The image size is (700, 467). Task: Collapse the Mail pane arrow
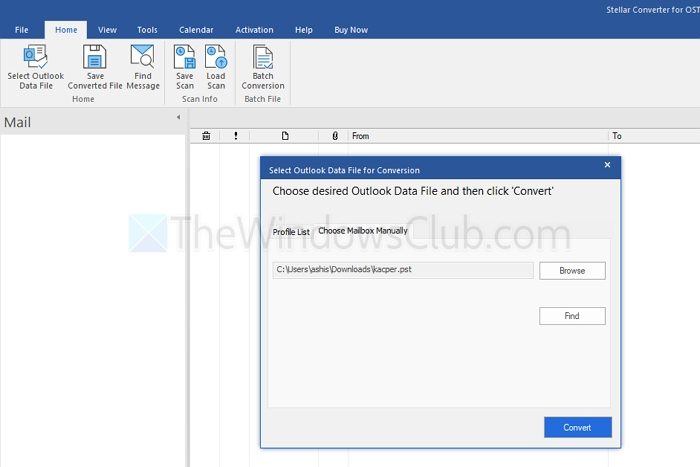pyautogui.click(x=178, y=117)
